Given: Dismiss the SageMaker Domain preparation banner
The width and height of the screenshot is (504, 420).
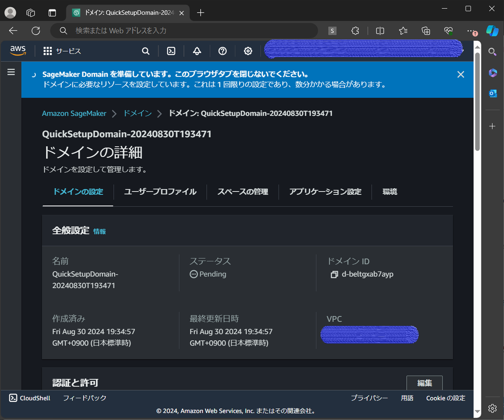Looking at the screenshot, I should coord(461,75).
